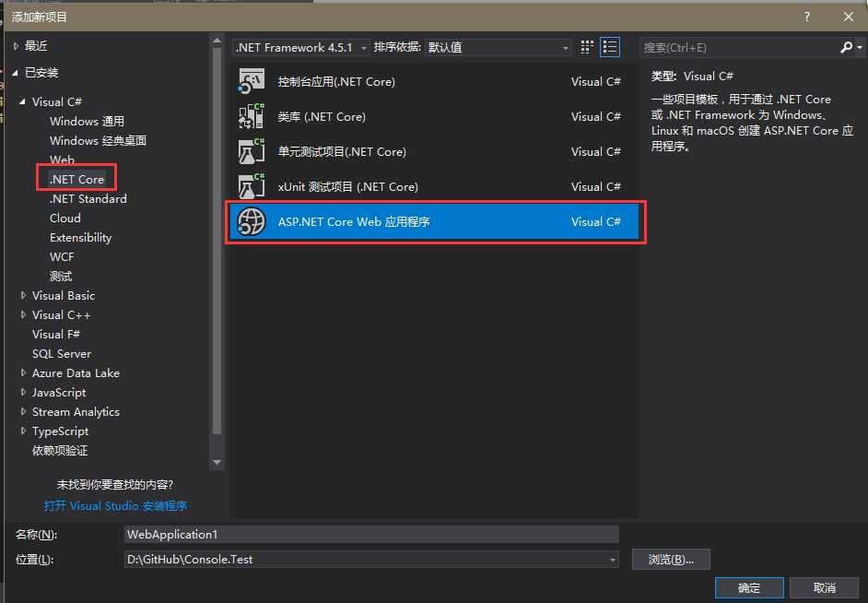Select the Windows 经典桌面 category
The image size is (868, 603).
click(98, 141)
